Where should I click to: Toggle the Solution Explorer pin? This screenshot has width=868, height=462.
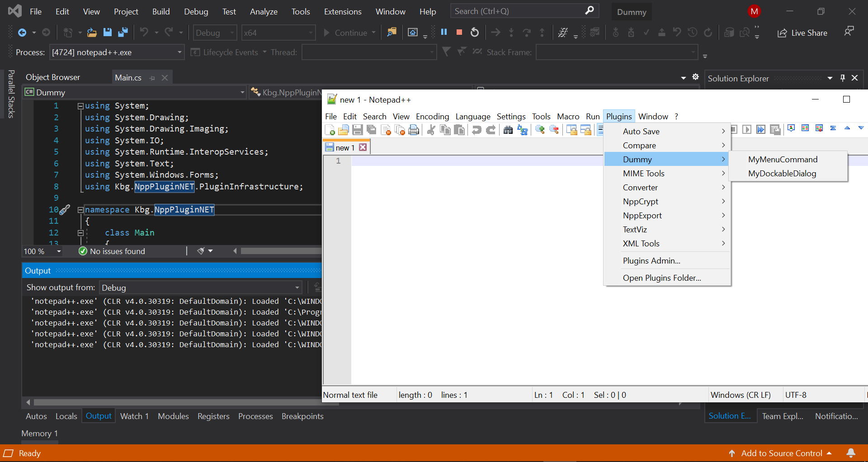[842, 78]
